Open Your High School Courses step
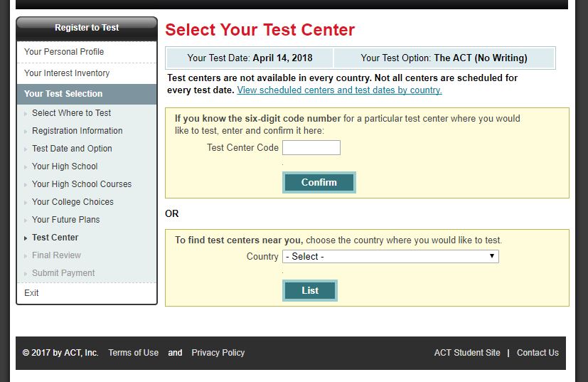Viewport: 588px width, 382px height. pyautogui.click(x=82, y=184)
